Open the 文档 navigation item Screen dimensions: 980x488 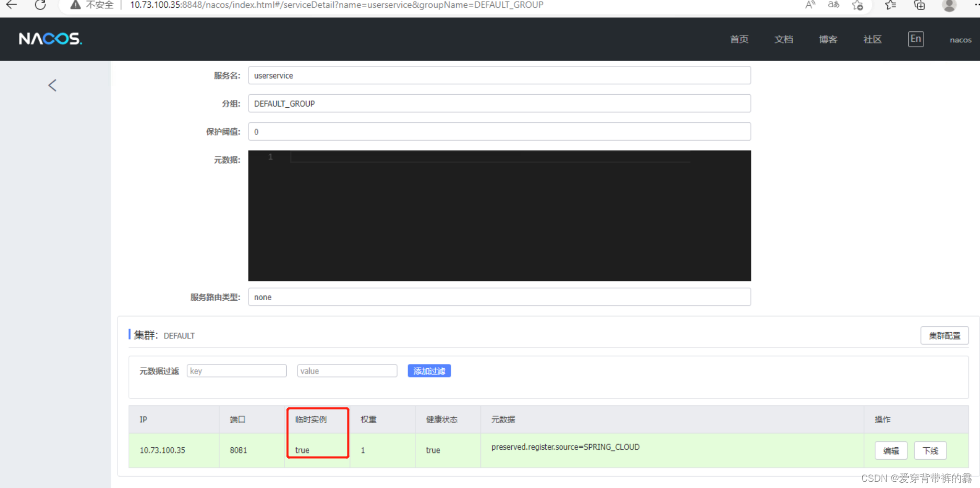(x=783, y=39)
